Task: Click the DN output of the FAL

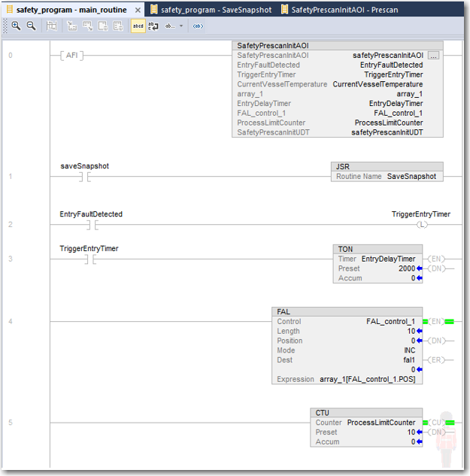Action: coord(436,341)
